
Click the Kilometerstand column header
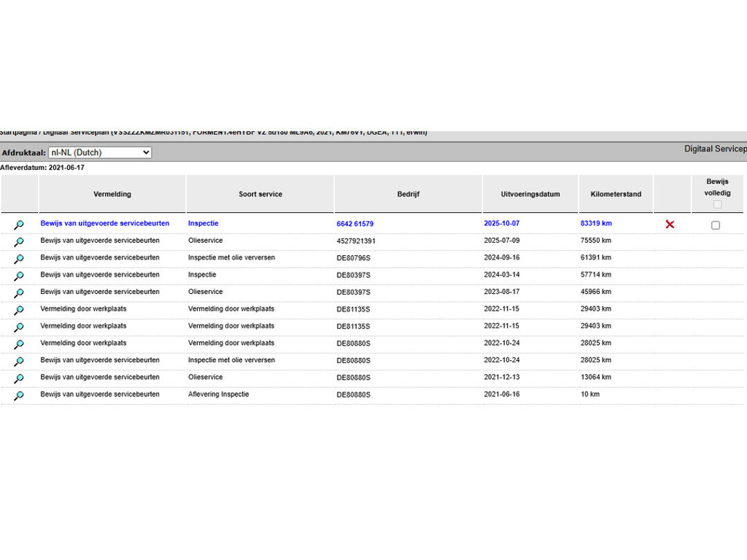click(x=615, y=194)
